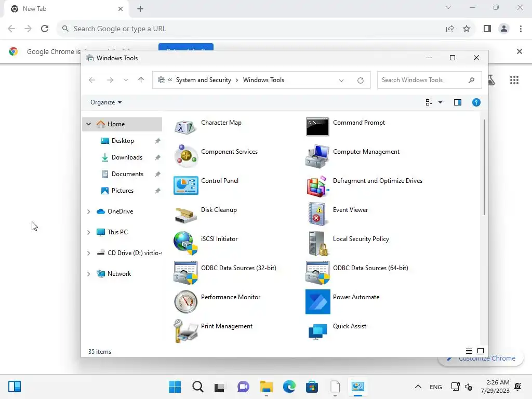The width and height of the screenshot is (532, 399).
Task: Open the Disk Cleanup icon
Action: tap(185, 215)
